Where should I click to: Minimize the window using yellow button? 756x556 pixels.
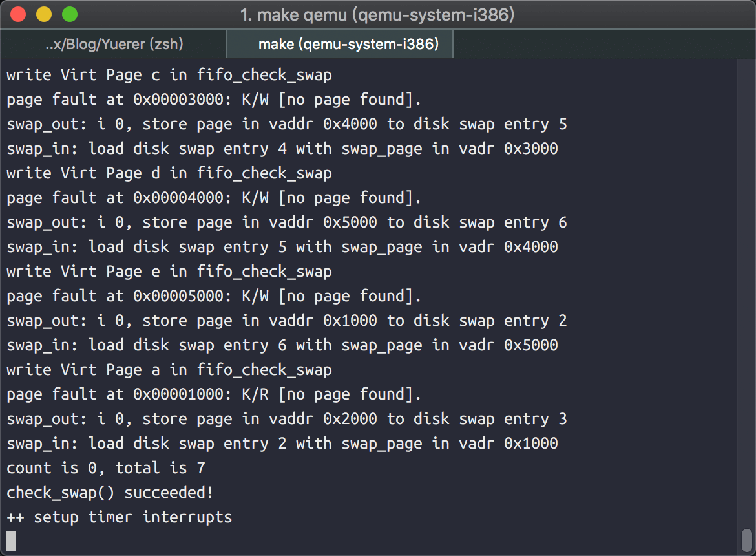point(44,14)
